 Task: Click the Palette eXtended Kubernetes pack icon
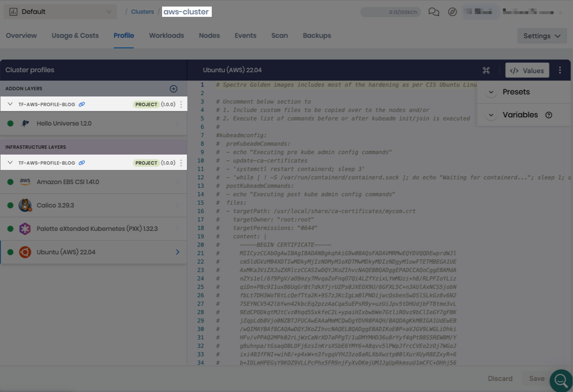[x=25, y=229]
